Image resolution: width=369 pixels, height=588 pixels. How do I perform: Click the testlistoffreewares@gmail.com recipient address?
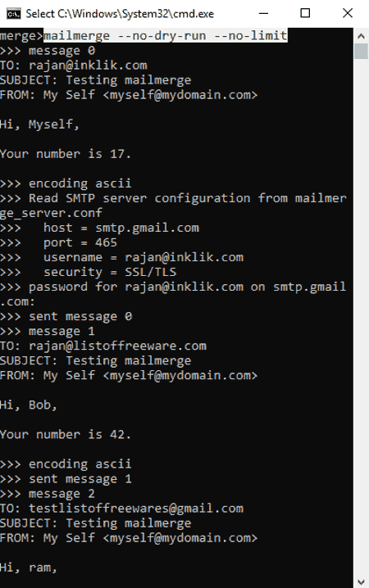[136, 509]
